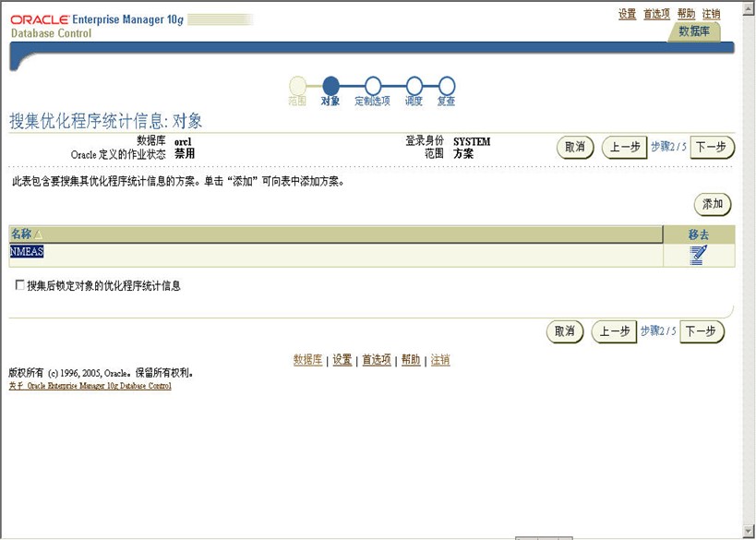Open the 数据库 tab

pyautogui.click(x=693, y=31)
